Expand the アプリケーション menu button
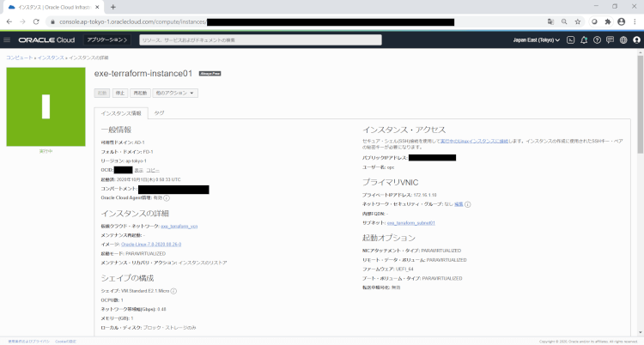The height and width of the screenshot is (345, 644). [x=107, y=39]
